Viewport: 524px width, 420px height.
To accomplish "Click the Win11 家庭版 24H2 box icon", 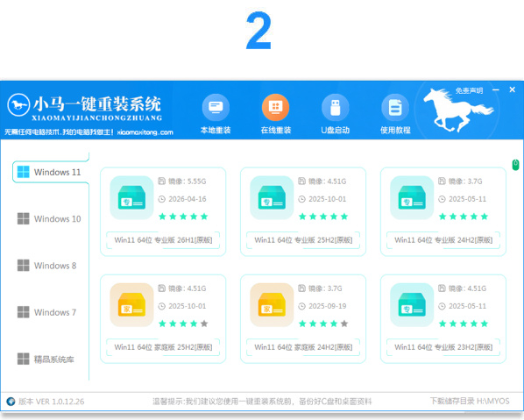I will point(272,304).
